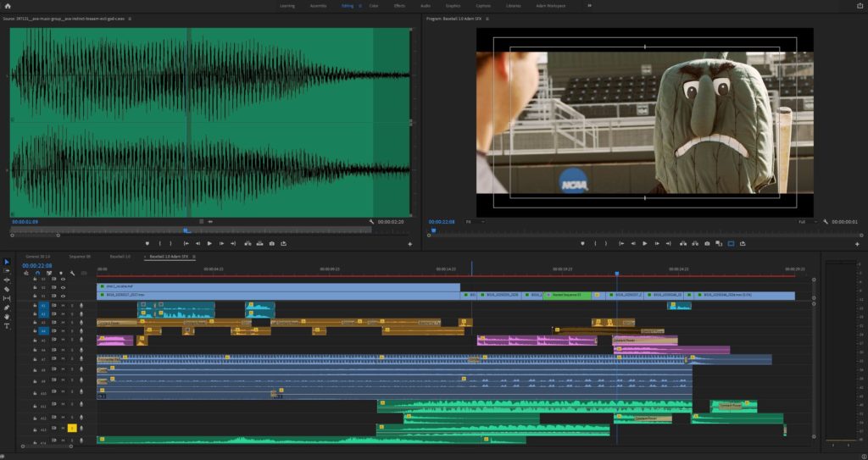Click the Source monitor playhead scrubber

186,230
